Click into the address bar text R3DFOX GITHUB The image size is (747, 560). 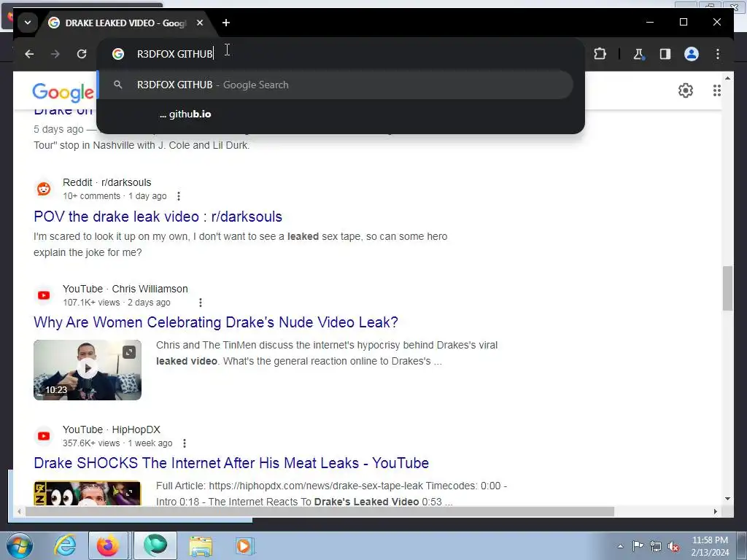pos(175,54)
